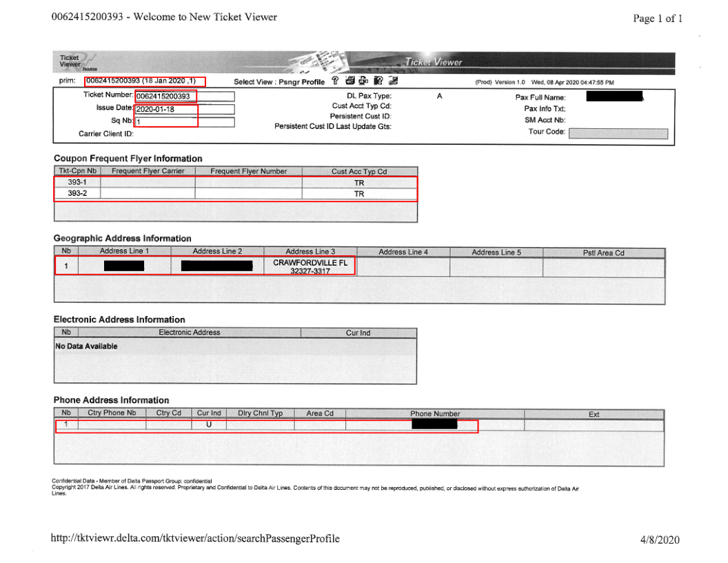Screen dimensions: 728x563
Task: Open the Psngr Profile view selector
Action: [301, 82]
